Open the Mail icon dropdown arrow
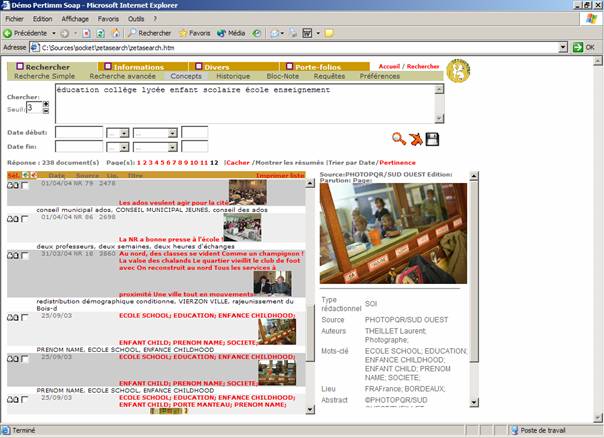This screenshot has width=604, height=438. [x=282, y=34]
